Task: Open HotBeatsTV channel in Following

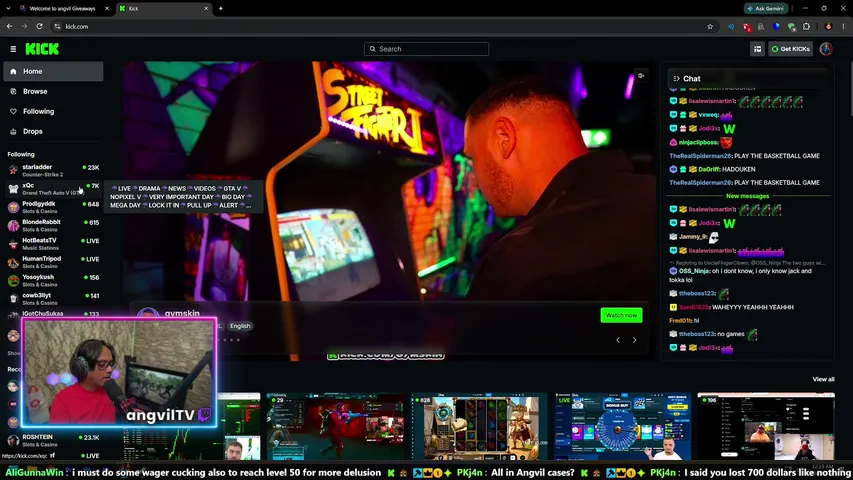Action: click(53, 244)
